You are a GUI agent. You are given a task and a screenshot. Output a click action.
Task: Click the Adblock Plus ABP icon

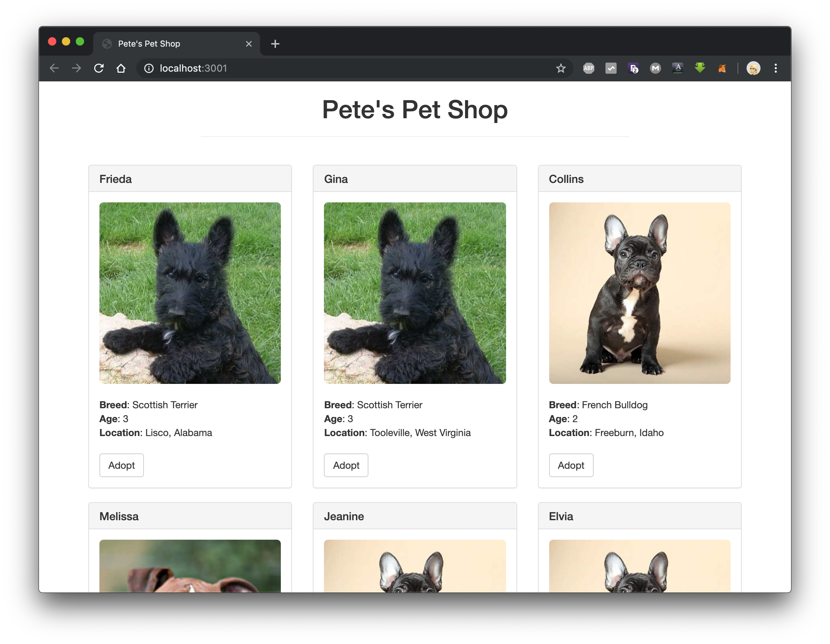(x=589, y=69)
